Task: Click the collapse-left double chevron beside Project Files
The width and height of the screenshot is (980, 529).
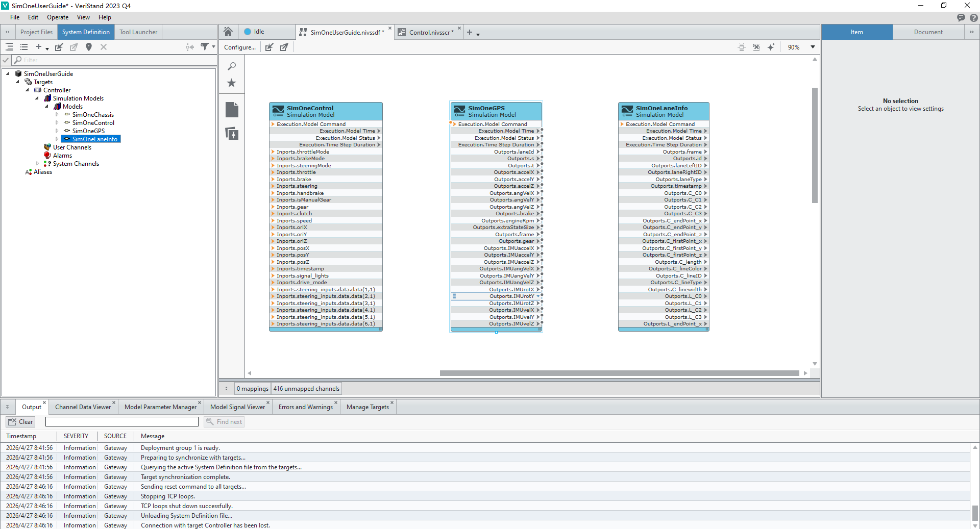Action: pyautogui.click(x=8, y=32)
